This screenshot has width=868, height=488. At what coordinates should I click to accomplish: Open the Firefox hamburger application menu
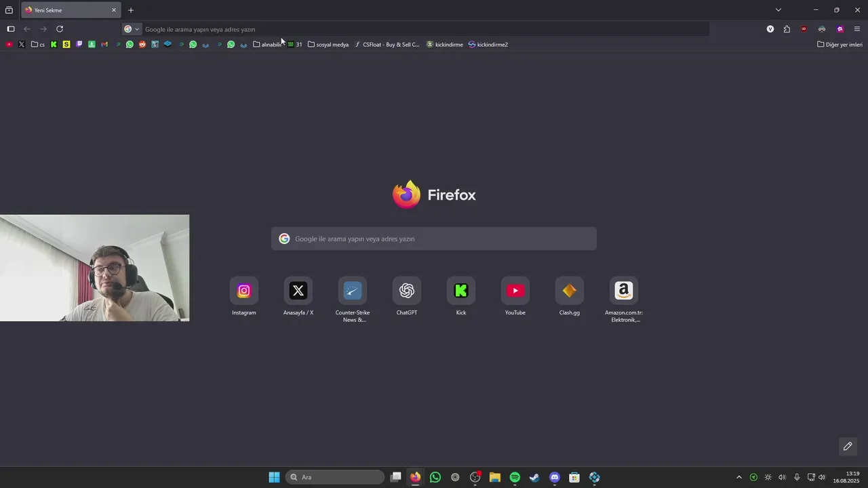[x=857, y=29]
